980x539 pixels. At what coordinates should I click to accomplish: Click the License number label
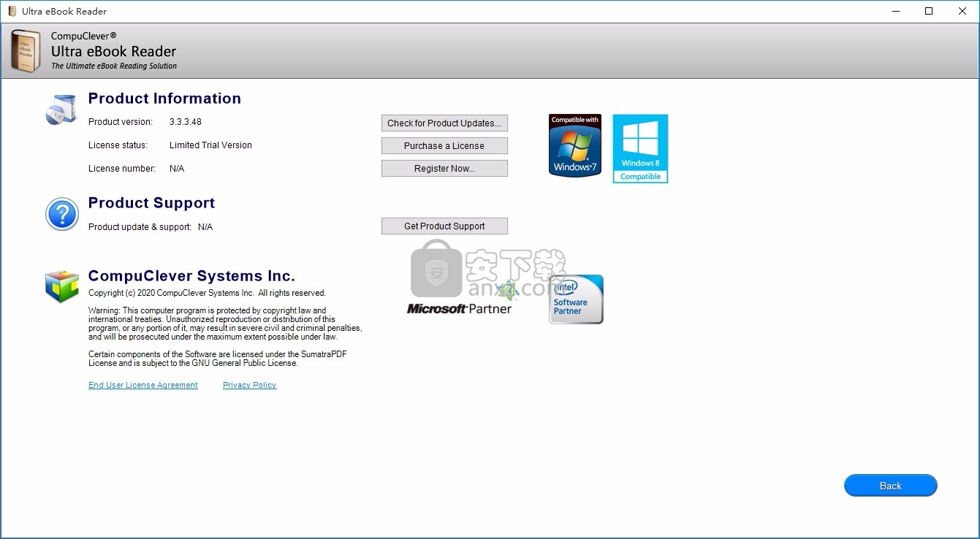122,168
